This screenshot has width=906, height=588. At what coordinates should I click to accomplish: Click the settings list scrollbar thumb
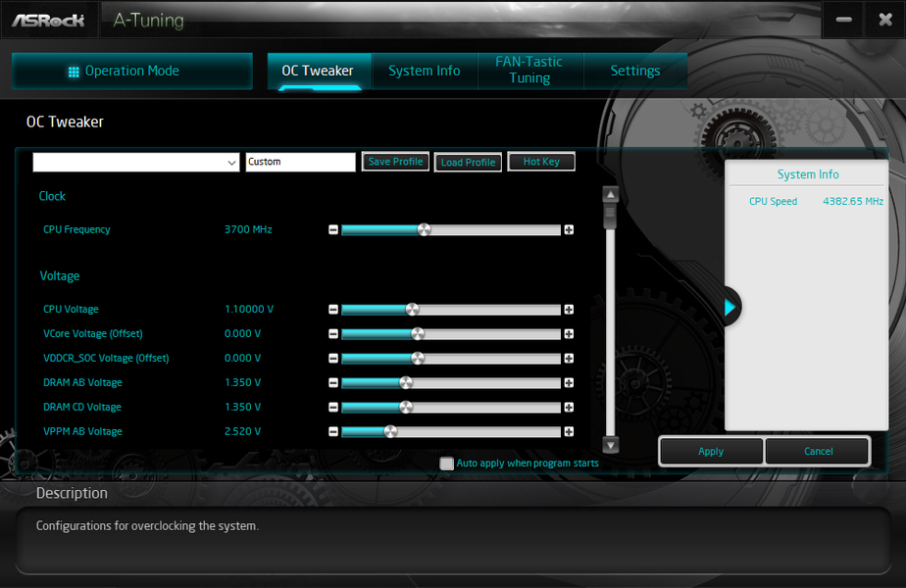[610, 216]
